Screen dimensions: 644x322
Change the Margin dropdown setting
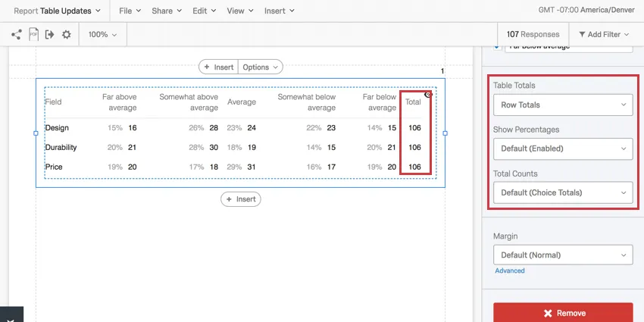(x=563, y=255)
